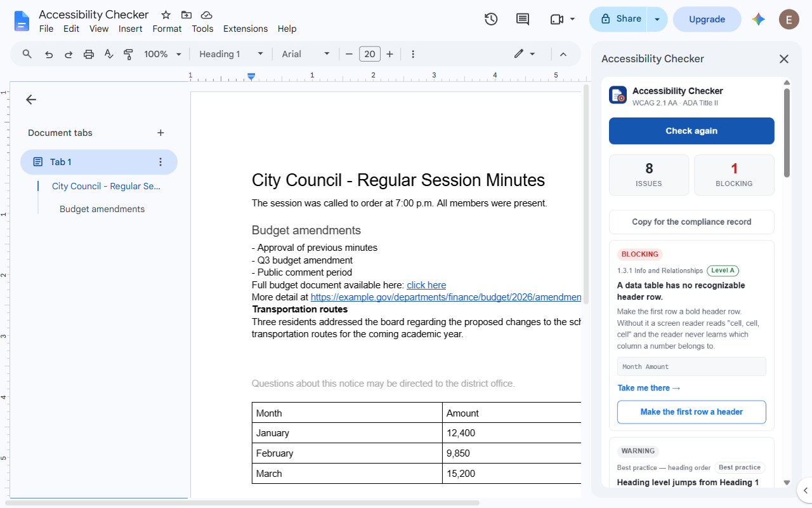Click the move to folder icon
Image resolution: width=812 pixels, height=508 pixels.
186,15
